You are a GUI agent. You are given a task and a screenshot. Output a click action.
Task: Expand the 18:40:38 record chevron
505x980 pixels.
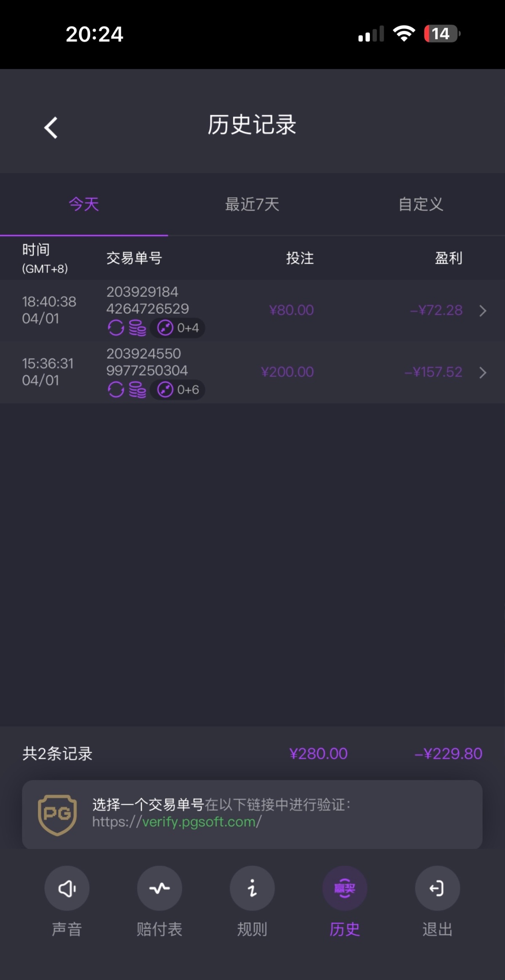point(483,311)
